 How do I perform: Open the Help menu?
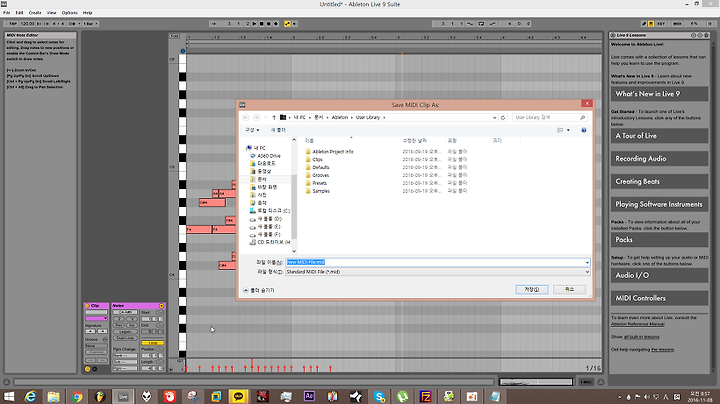tap(87, 12)
